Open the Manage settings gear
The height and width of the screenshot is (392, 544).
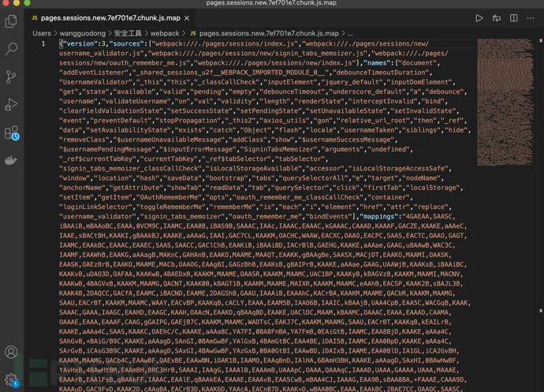point(11,379)
